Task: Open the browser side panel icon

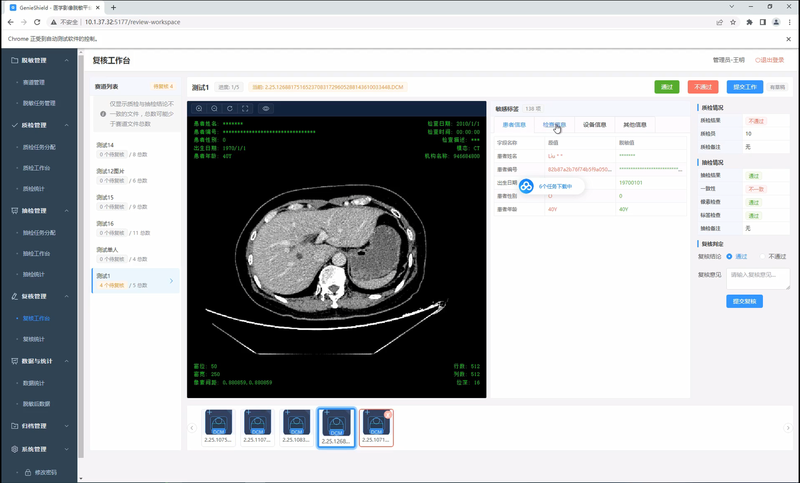Action: 763,22
